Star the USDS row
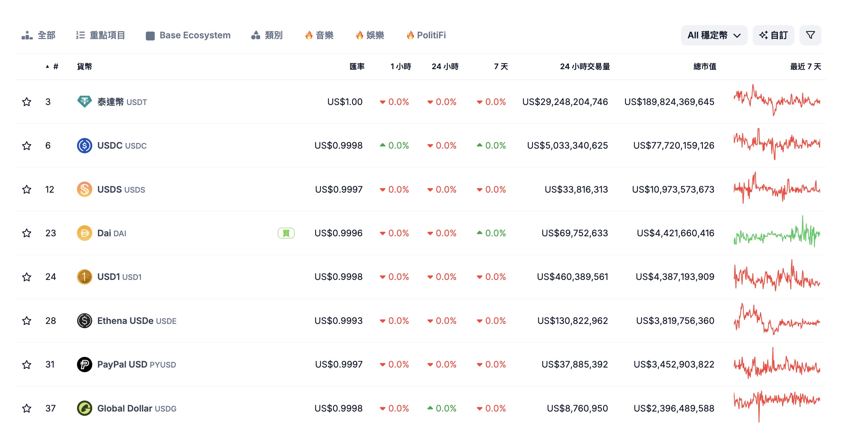This screenshot has height=430, width=868. [27, 189]
